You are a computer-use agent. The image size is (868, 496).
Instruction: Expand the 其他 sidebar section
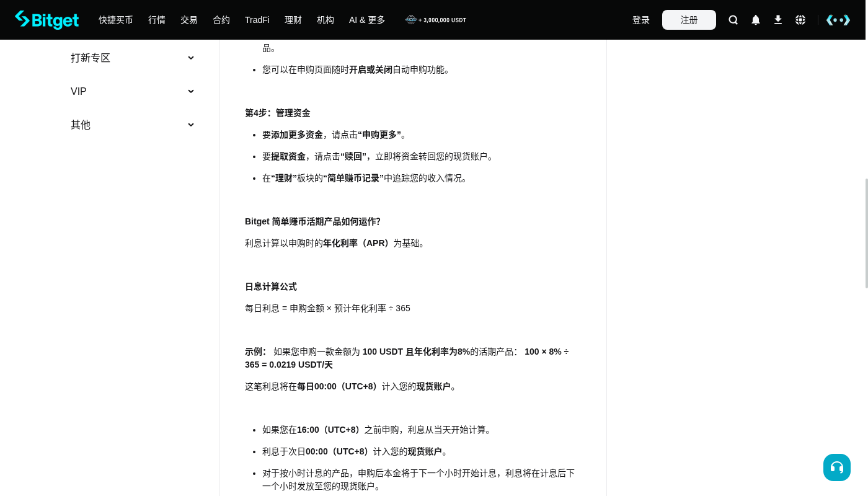point(133,125)
